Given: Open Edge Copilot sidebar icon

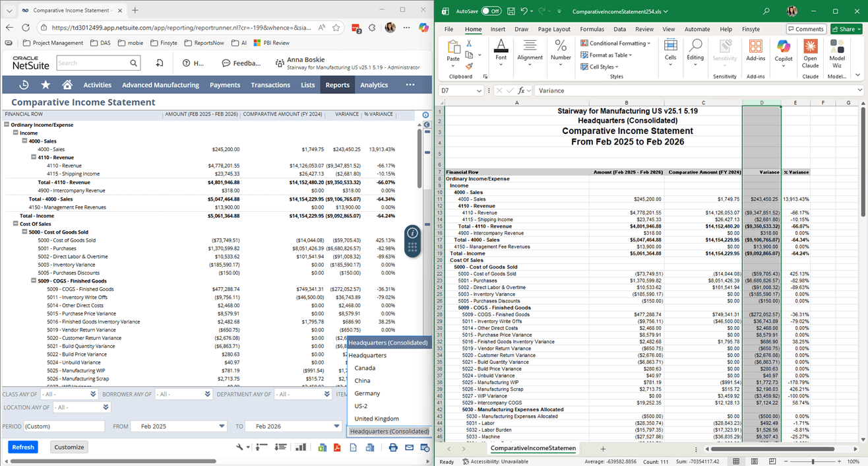Looking at the screenshot, I should (423, 28).
